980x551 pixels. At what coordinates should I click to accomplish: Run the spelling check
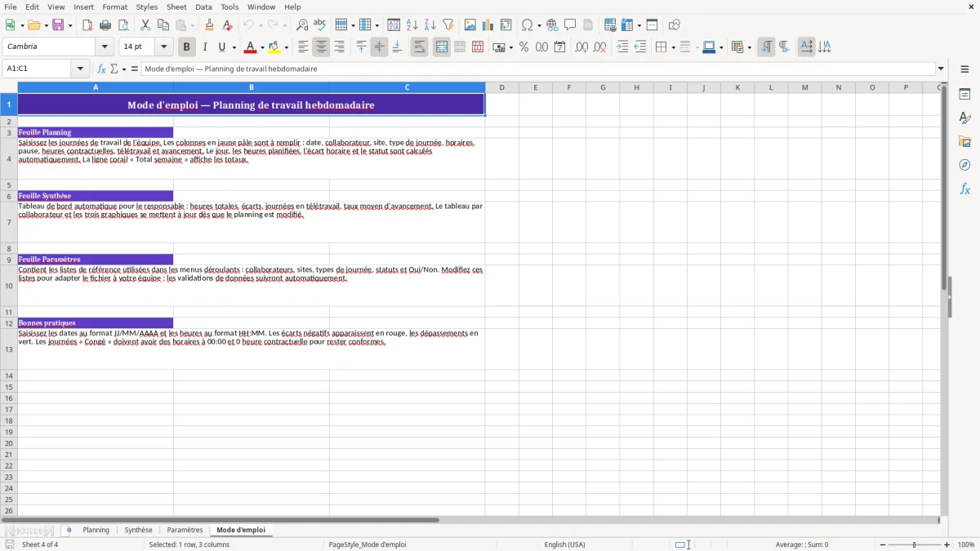click(x=320, y=25)
